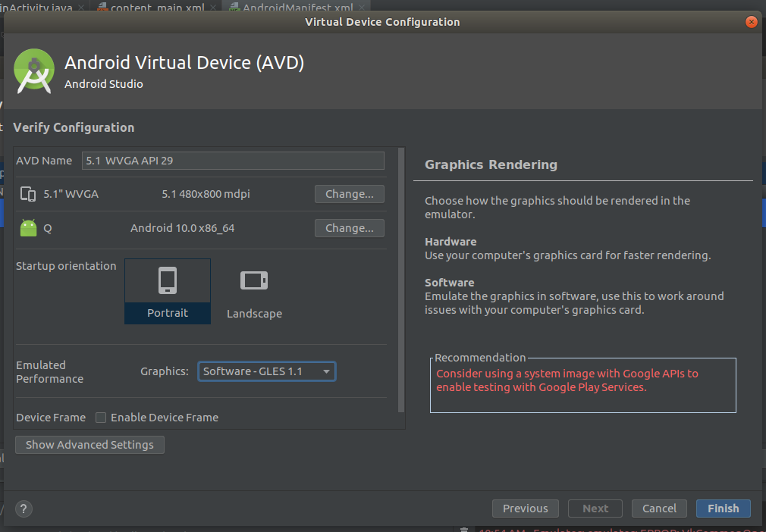Viewport: 766px width, 532px height.
Task: Switch to AndroidManifest.xml tab in background editor
Action: point(297,6)
